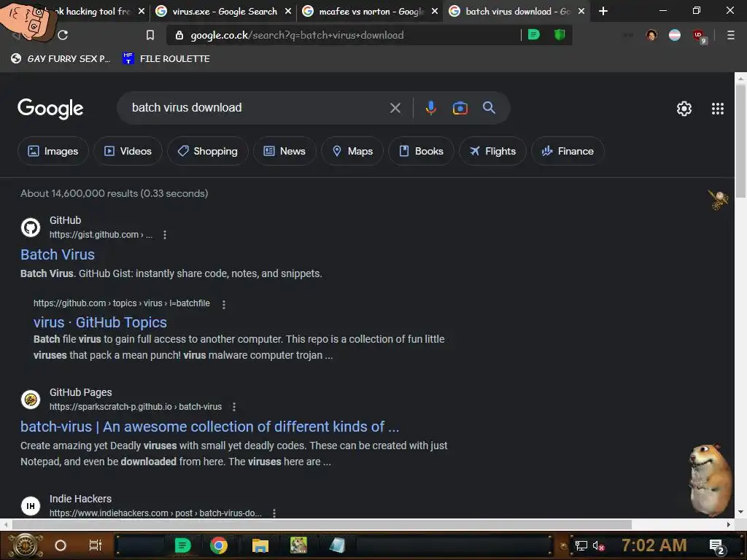
Task: Reload the page with the refresh icon
Action: [x=63, y=35]
